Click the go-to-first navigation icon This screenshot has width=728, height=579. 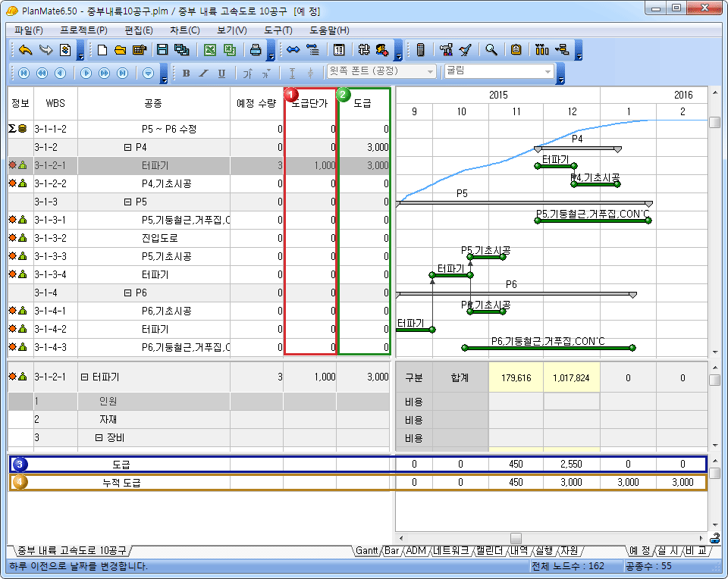(24, 74)
